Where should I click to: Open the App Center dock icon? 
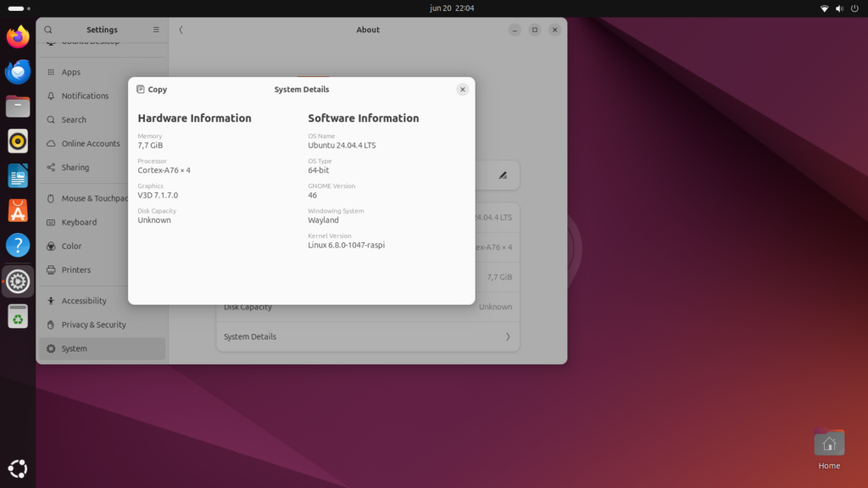[18, 211]
